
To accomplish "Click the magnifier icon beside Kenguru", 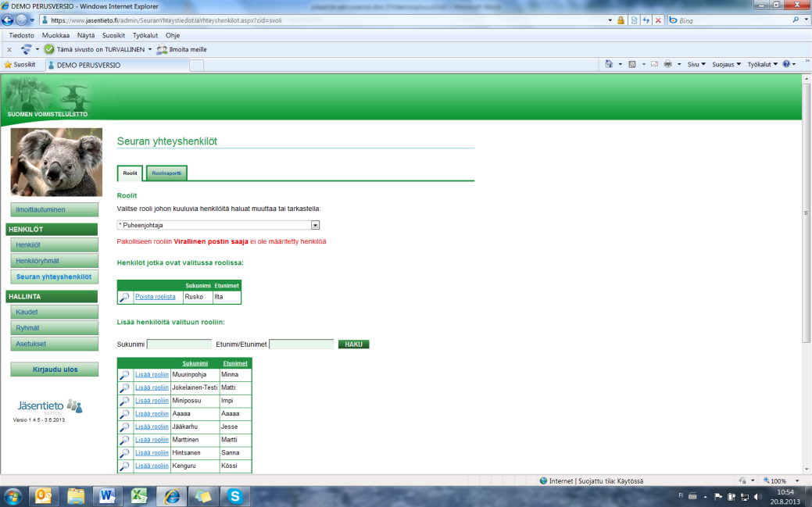I will (x=124, y=466).
